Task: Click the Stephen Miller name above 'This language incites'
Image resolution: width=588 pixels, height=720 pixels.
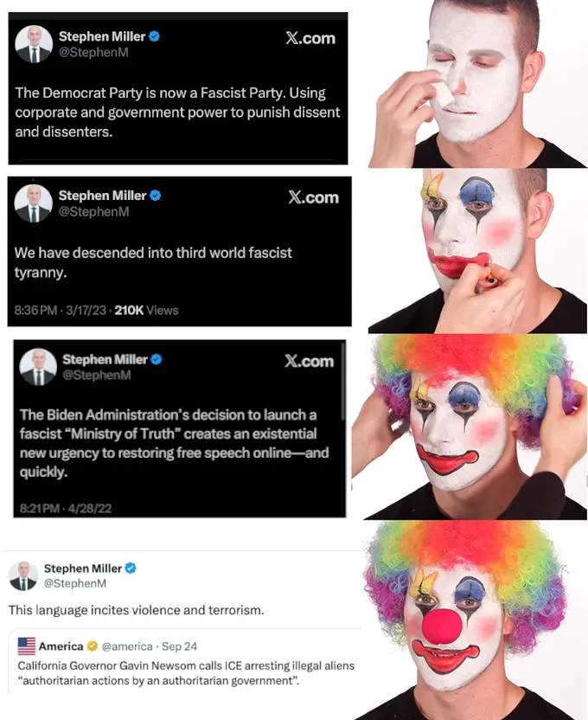Action: (83, 569)
